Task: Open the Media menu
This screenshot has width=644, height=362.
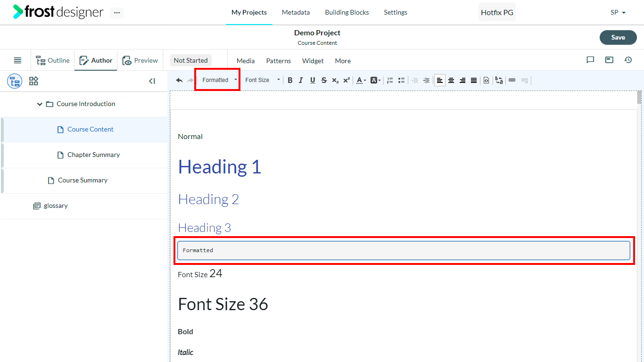Action: pyautogui.click(x=246, y=61)
